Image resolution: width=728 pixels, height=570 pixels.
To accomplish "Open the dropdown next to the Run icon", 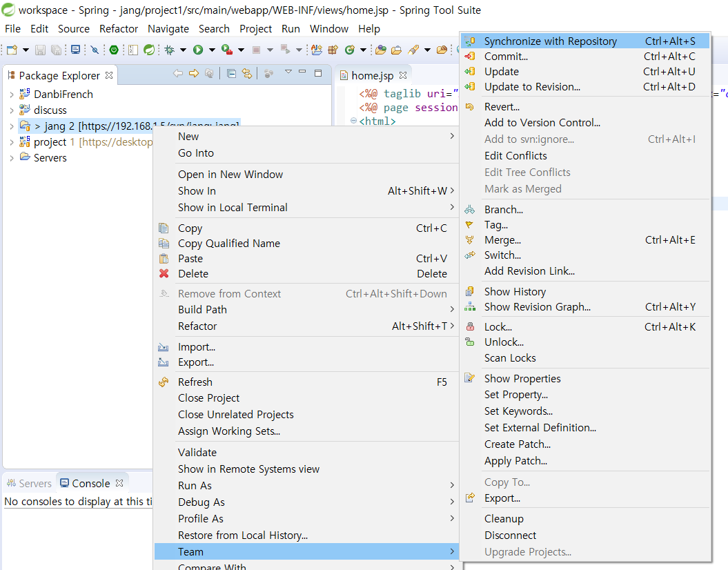I will 212,50.
